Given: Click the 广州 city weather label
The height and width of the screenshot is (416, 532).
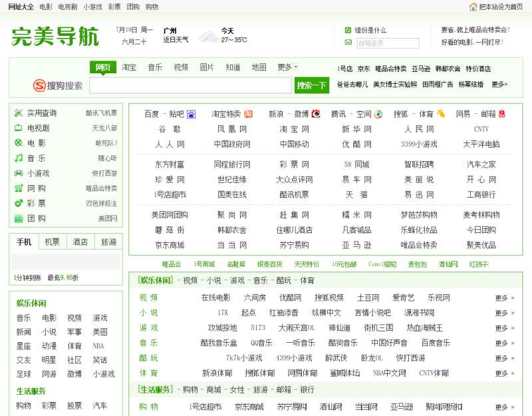Looking at the screenshot, I should [170, 31].
